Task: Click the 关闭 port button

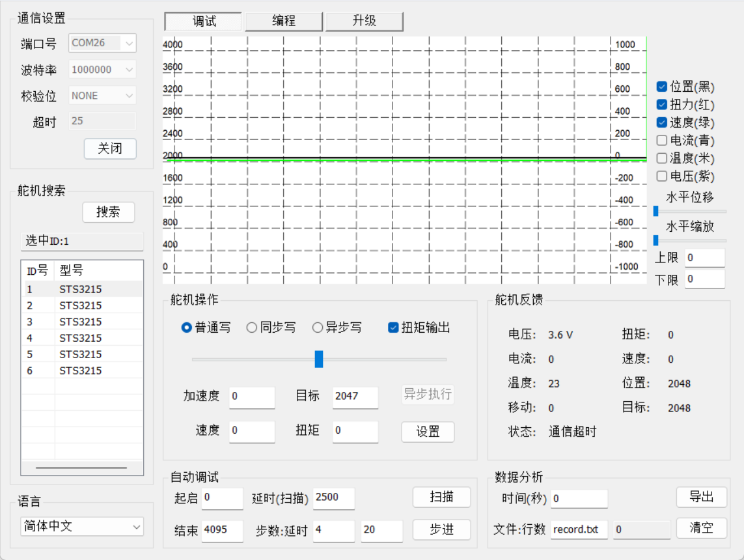Action: [x=110, y=148]
